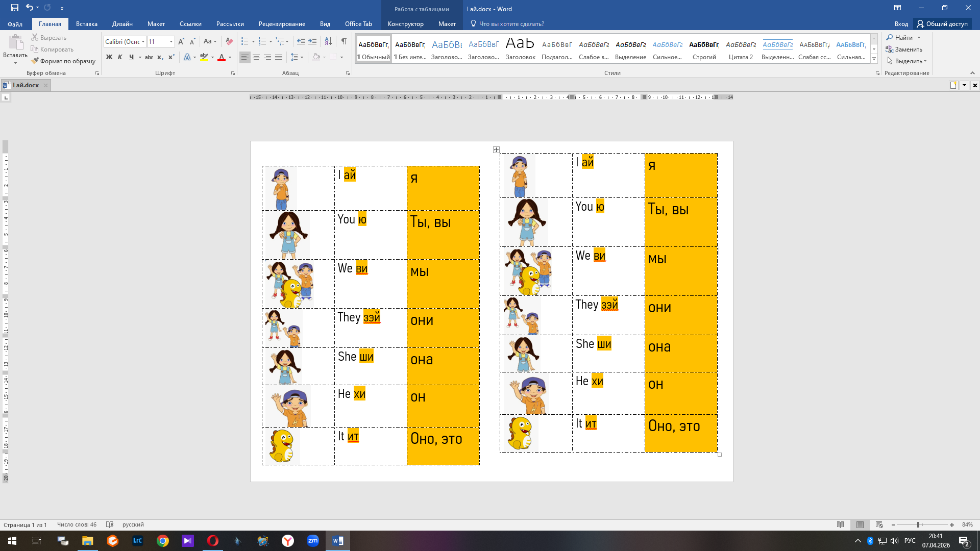The image size is (980, 551).
Task: Click the Общий доступ share button
Action: pos(942,24)
